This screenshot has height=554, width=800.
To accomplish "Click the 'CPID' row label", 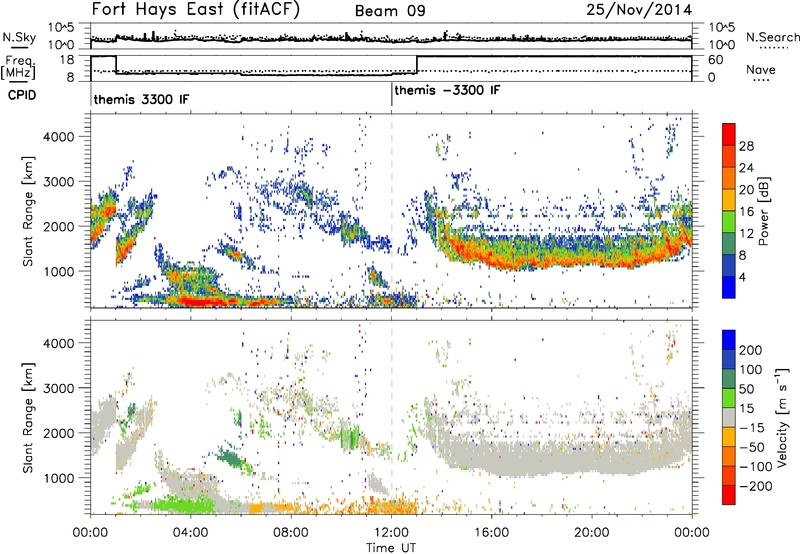I will click(22, 95).
